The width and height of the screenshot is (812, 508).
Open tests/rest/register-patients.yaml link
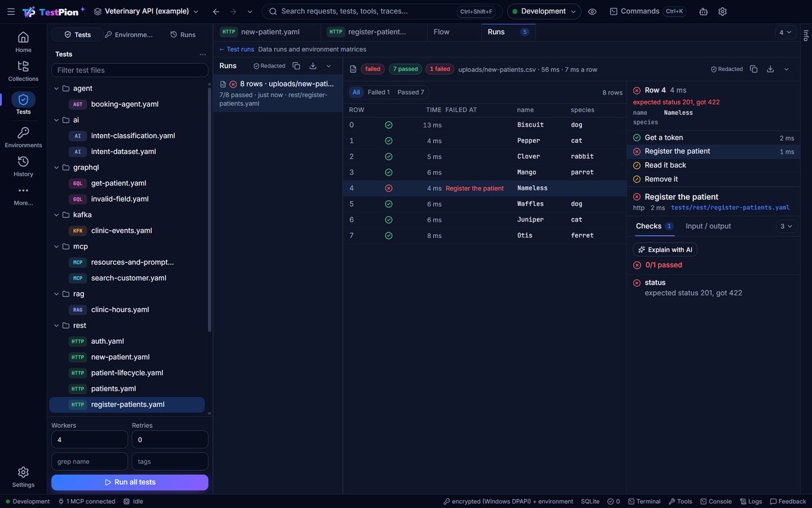pyautogui.click(x=730, y=208)
